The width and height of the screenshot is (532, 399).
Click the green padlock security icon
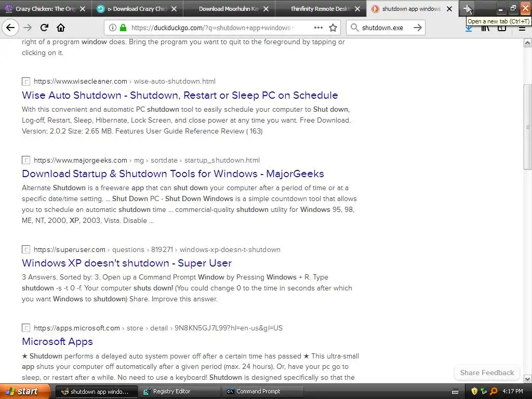(x=123, y=28)
